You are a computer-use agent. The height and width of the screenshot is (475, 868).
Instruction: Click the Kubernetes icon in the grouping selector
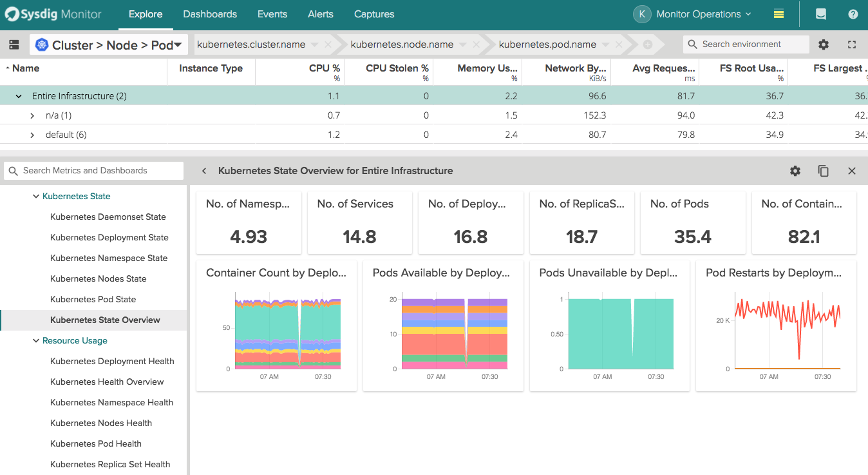(42, 44)
